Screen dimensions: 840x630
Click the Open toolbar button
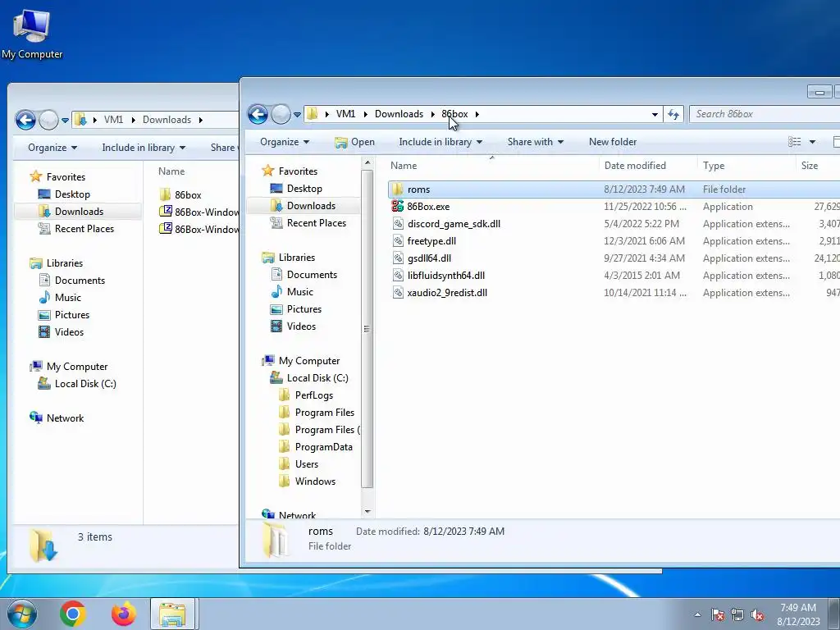coord(354,142)
